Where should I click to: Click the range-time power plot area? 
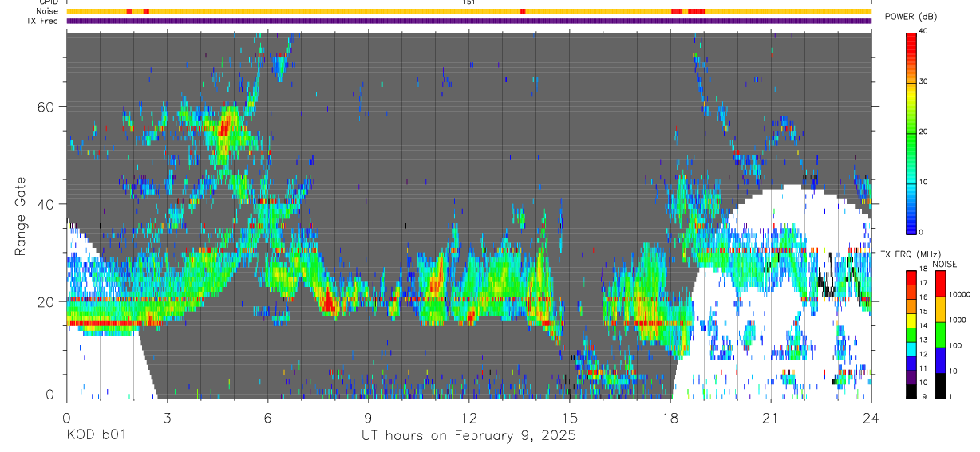(x=468, y=215)
